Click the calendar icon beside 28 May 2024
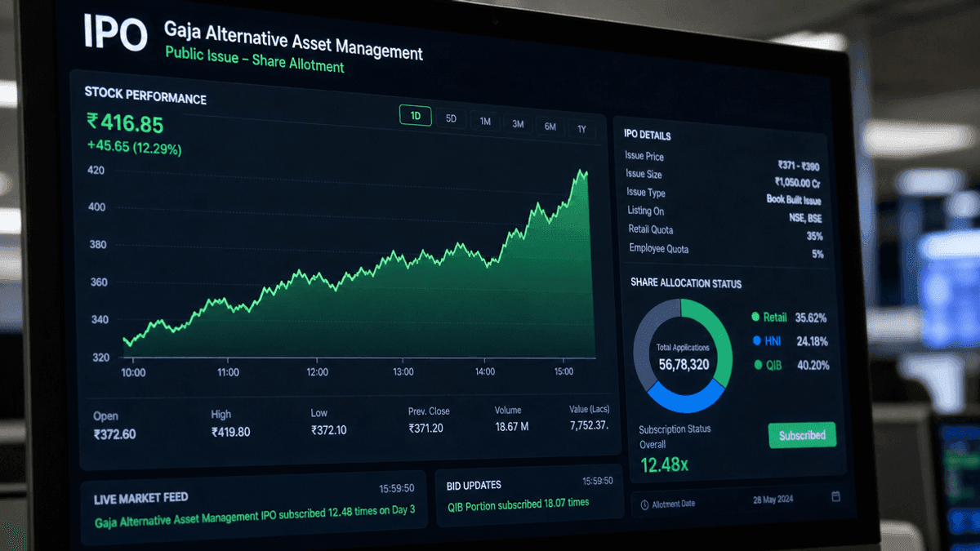 pyautogui.click(x=835, y=496)
